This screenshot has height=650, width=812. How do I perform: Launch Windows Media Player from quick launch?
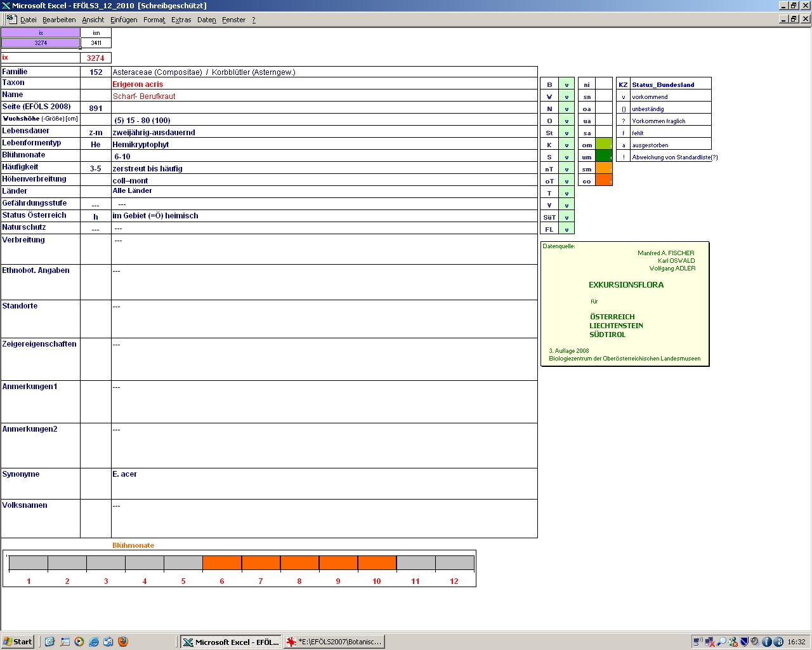pos(79,642)
